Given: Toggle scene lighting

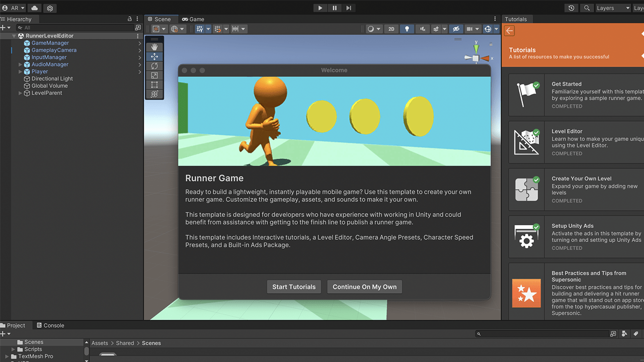Looking at the screenshot, I should [407, 29].
